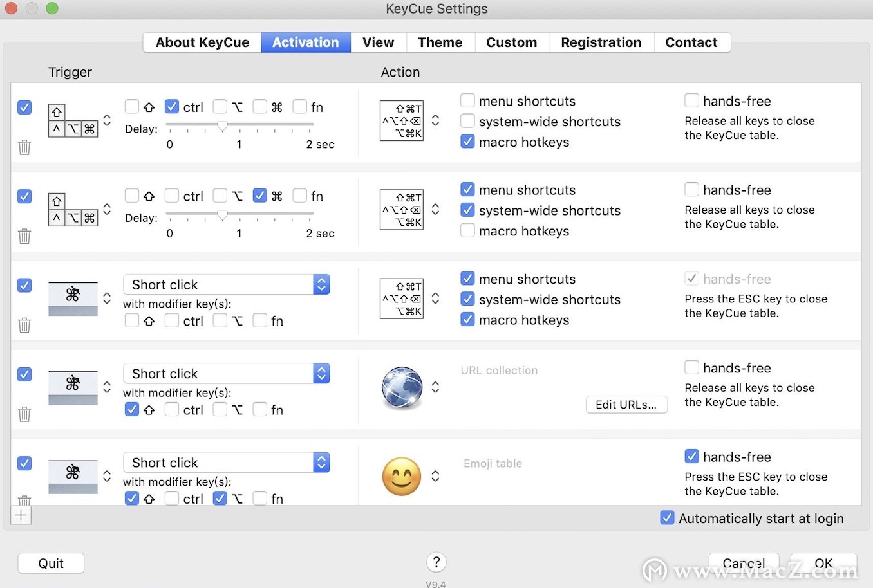
Task: Enable hands-free for the first trigger row
Action: [692, 100]
